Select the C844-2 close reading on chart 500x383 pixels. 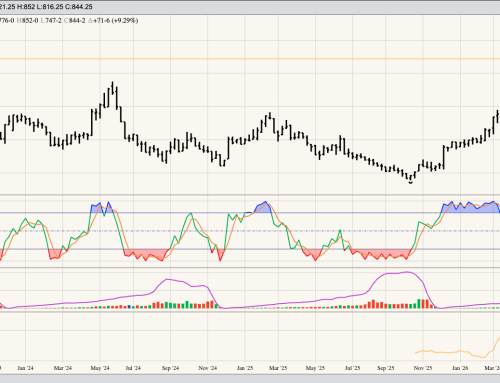pos(75,21)
